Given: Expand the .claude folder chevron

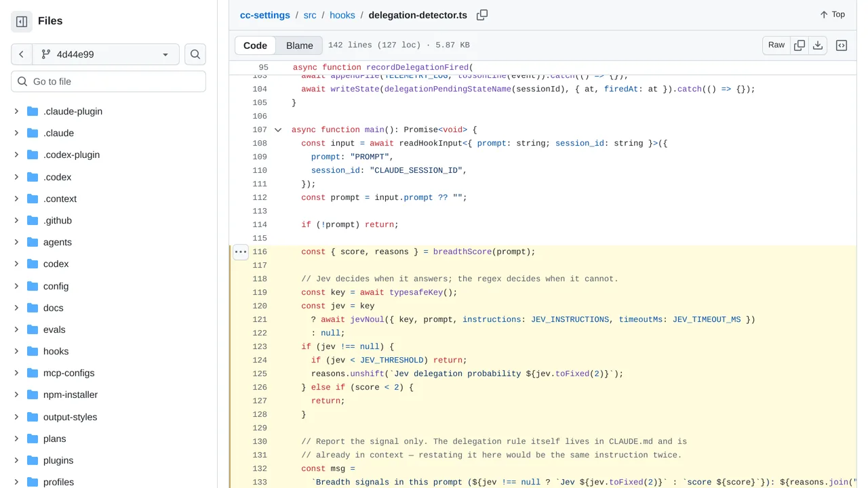Looking at the screenshot, I should [16, 133].
